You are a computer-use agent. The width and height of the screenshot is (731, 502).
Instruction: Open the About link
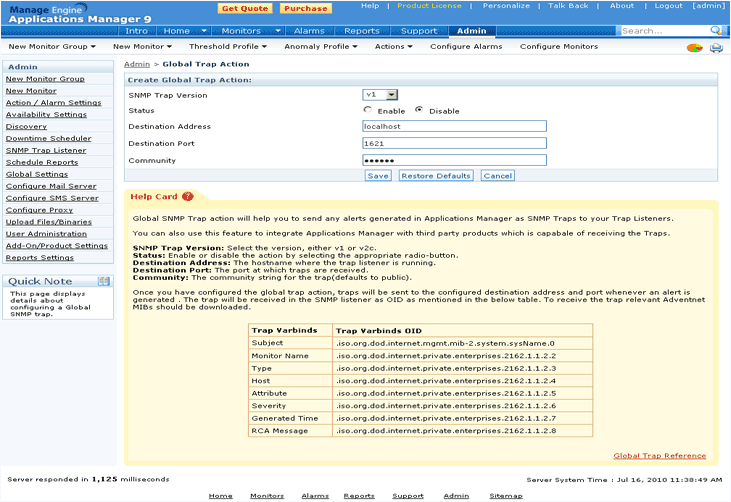pos(622,6)
